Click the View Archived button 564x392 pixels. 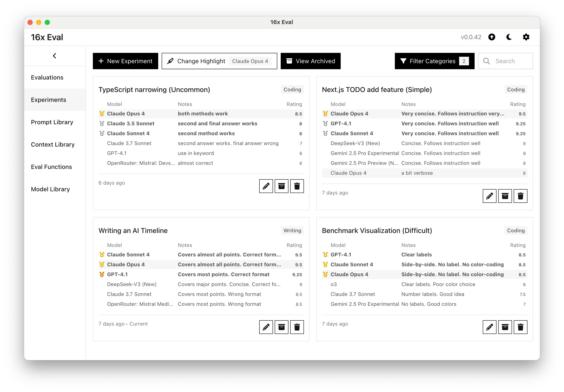coord(311,61)
